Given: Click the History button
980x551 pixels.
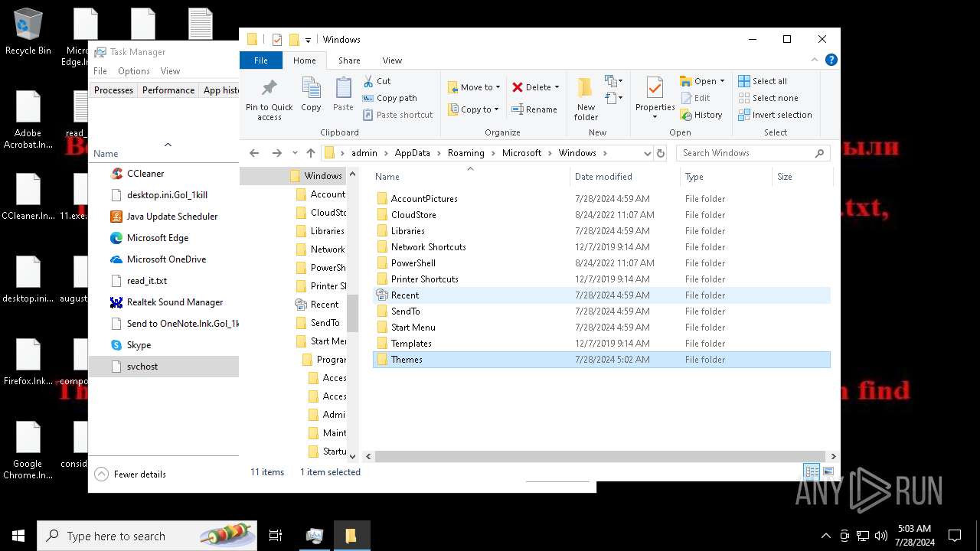Looking at the screenshot, I should coord(701,115).
